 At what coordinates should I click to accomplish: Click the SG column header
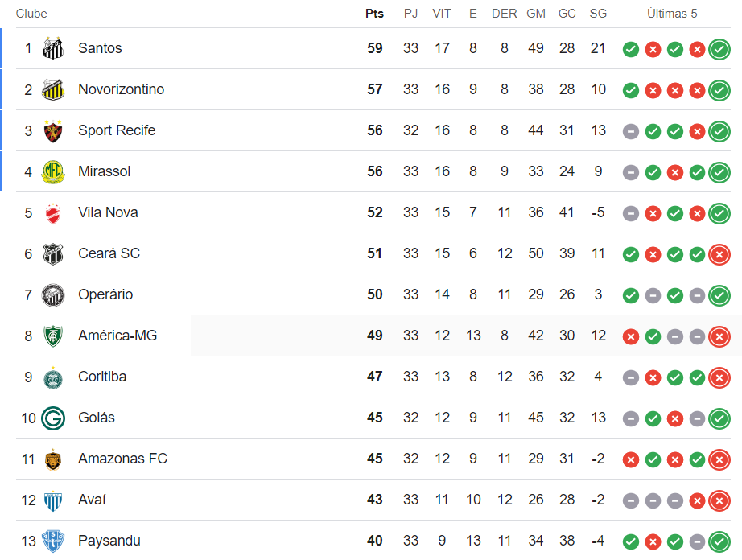pyautogui.click(x=598, y=14)
